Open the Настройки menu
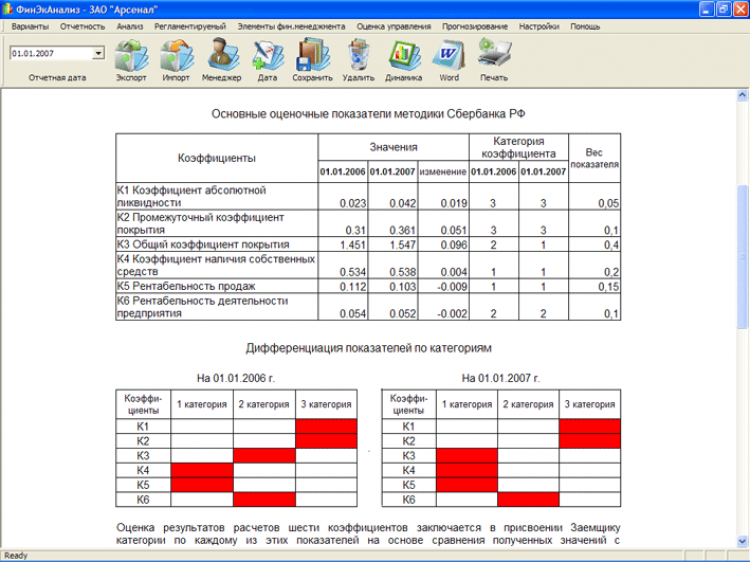This screenshot has width=750, height=562. (x=539, y=27)
